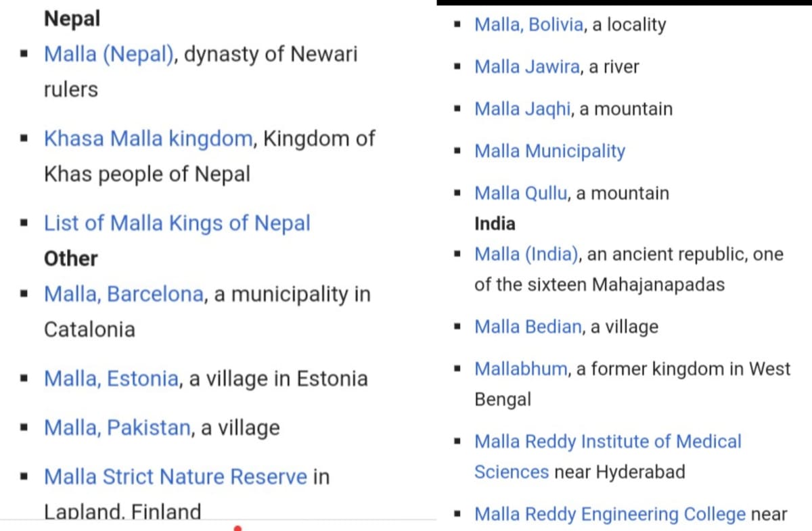The image size is (812, 531).
Task: Open List of Malla Kings of Nepal
Action: pyautogui.click(x=177, y=223)
